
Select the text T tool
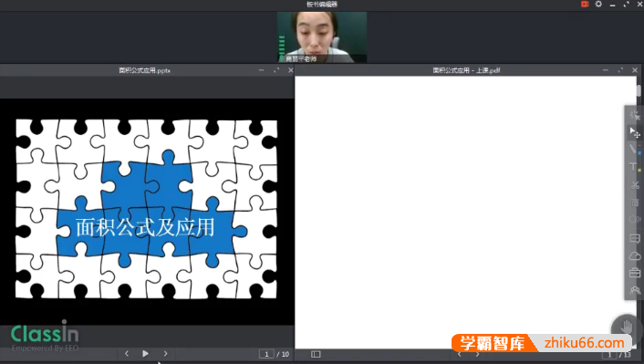(633, 166)
